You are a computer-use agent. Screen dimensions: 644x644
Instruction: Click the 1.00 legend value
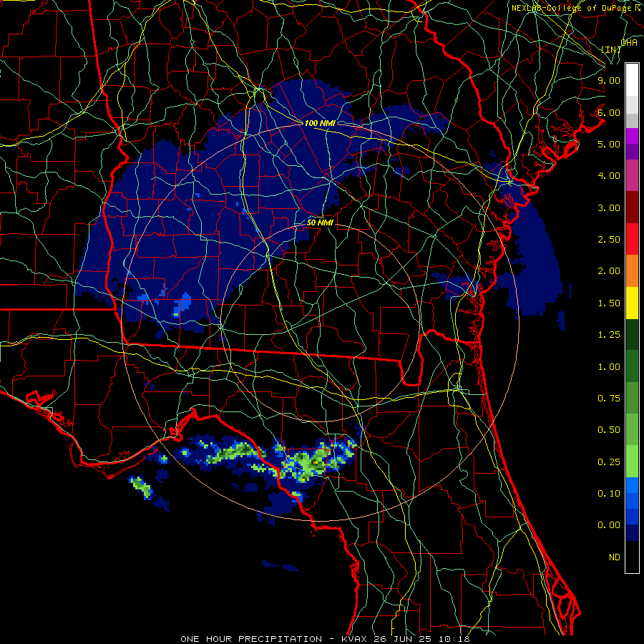pyautogui.click(x=609, y=367)
